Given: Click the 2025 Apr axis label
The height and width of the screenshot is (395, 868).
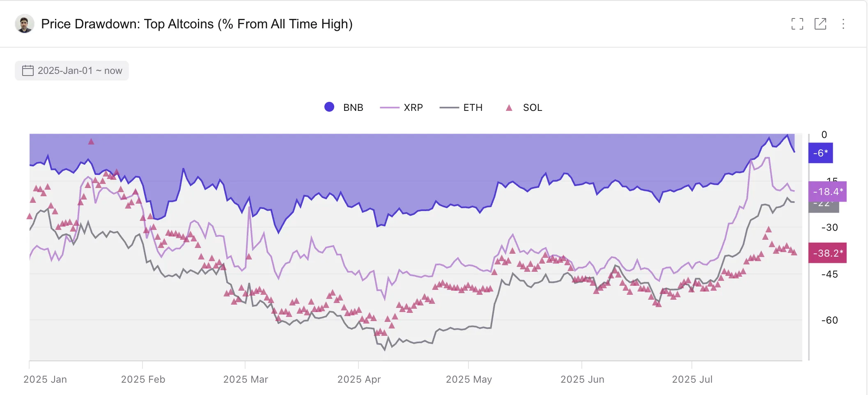Looking at the screenshot, I should [x=359, y=379].
